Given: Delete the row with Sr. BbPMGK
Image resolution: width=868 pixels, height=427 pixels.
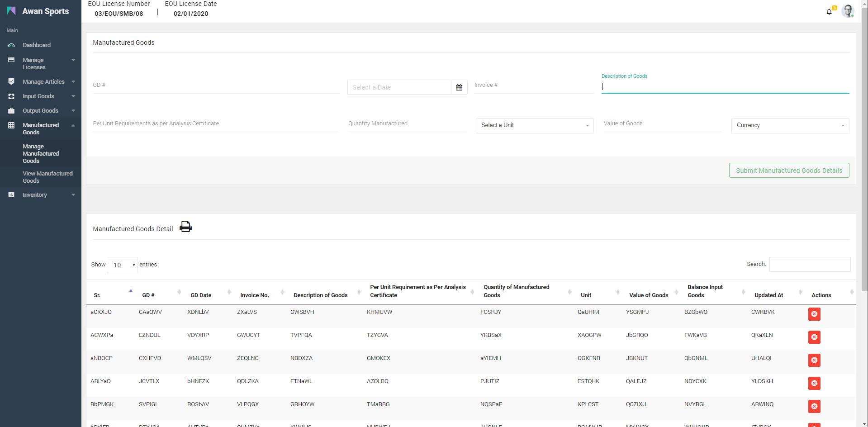Looking at the screenshot, I should click(814, 406).
